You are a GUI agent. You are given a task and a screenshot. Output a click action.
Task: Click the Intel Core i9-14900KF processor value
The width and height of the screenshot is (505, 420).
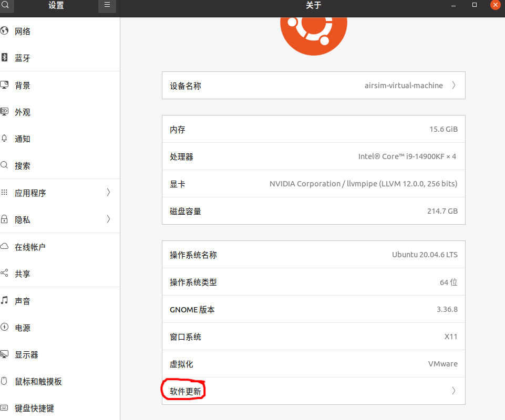[407, 156]
